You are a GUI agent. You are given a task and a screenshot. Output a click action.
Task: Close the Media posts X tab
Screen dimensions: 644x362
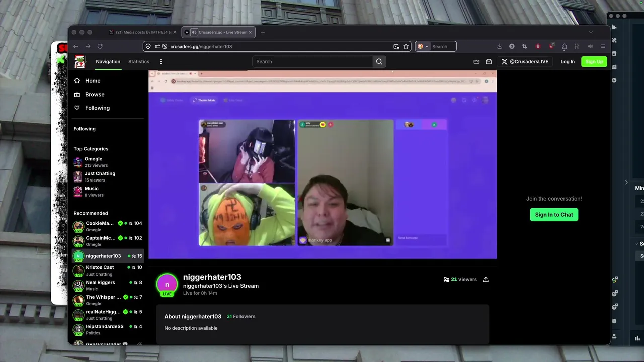tap(175, 32)
